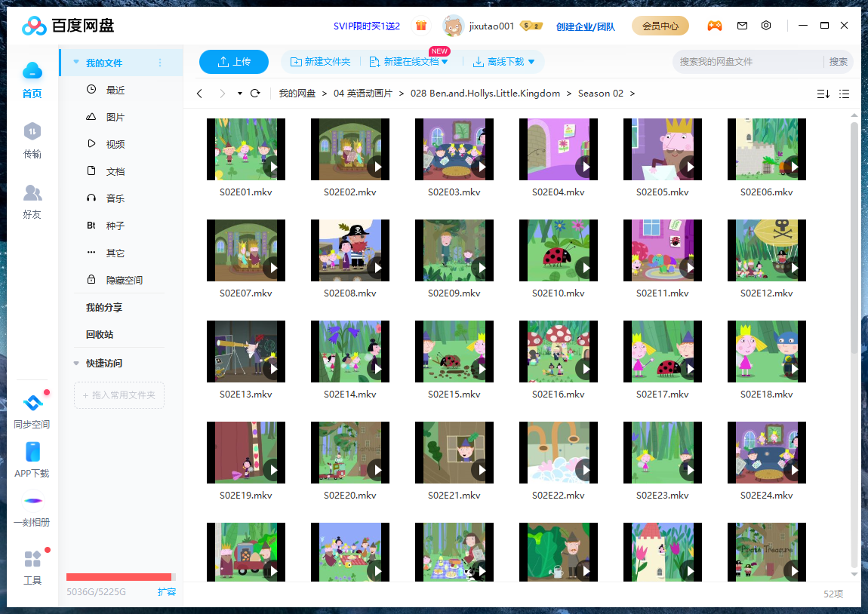
Task: Click the settings gear icon
Action: [x=766, y=25]
